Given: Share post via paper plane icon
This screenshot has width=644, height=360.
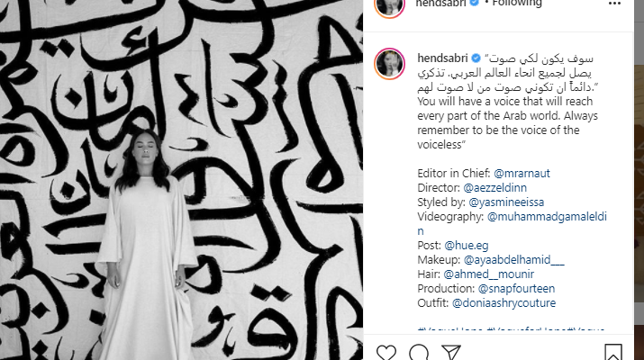Looking at the screenshot, I should 451,353.
